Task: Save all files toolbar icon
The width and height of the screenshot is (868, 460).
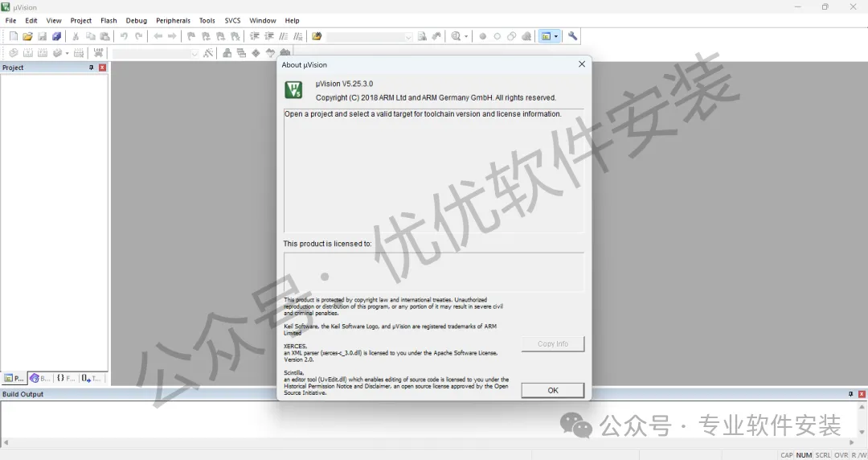Action: [x=56, y=36]
